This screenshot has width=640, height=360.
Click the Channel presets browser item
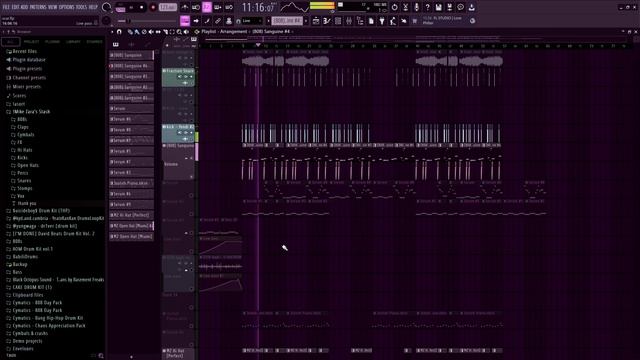[29, 78]
